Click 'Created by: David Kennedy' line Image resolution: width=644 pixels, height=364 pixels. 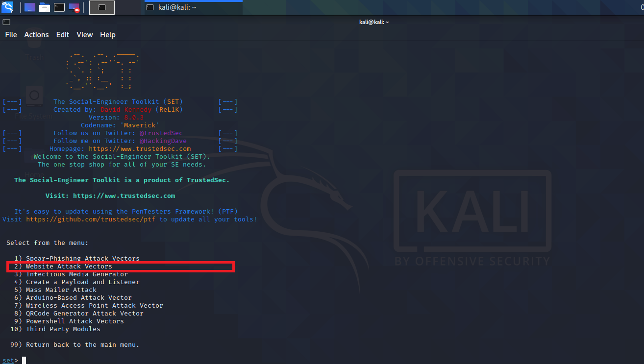click(x=118, y=110)
